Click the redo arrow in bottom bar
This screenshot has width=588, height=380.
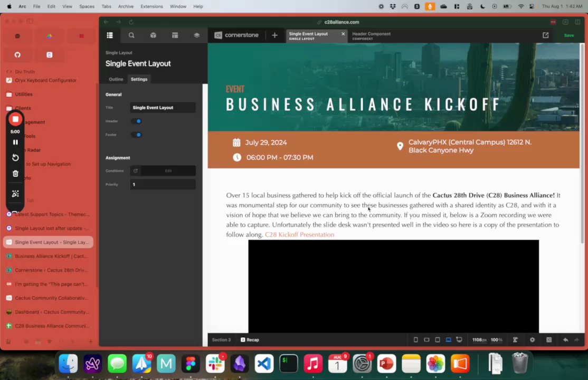click(576, 340)
